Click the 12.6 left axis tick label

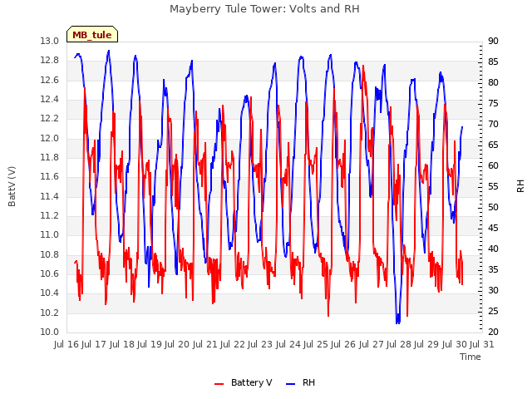(x=49, y=80)
